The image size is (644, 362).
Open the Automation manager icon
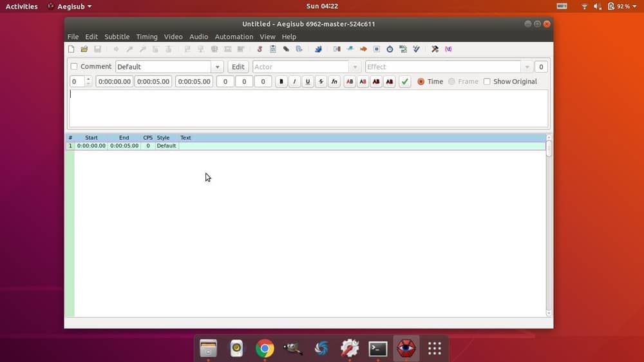(318, 49)
